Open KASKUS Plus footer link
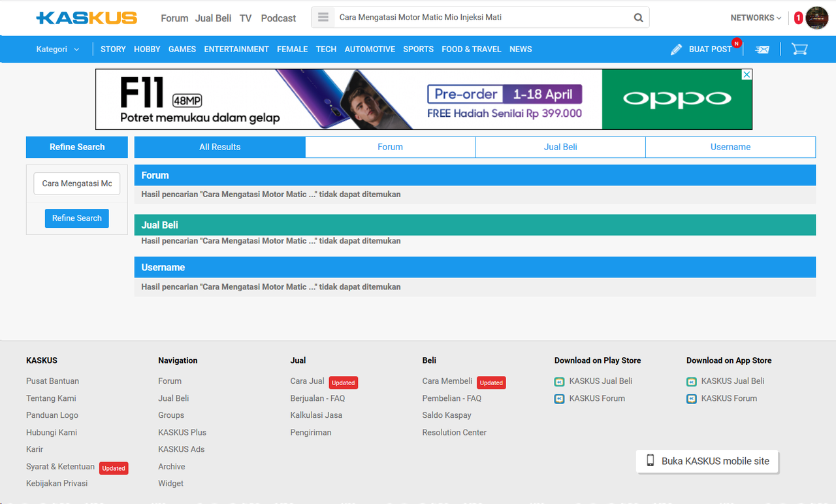The width and height of the screenshot is (836, 504). pos(182,432)
